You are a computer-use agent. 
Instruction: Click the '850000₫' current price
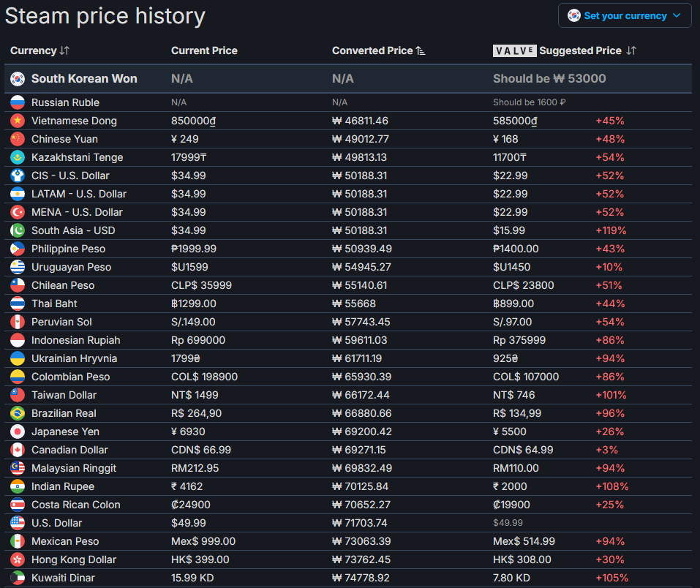pyautogui.click(x=194, y=121)
